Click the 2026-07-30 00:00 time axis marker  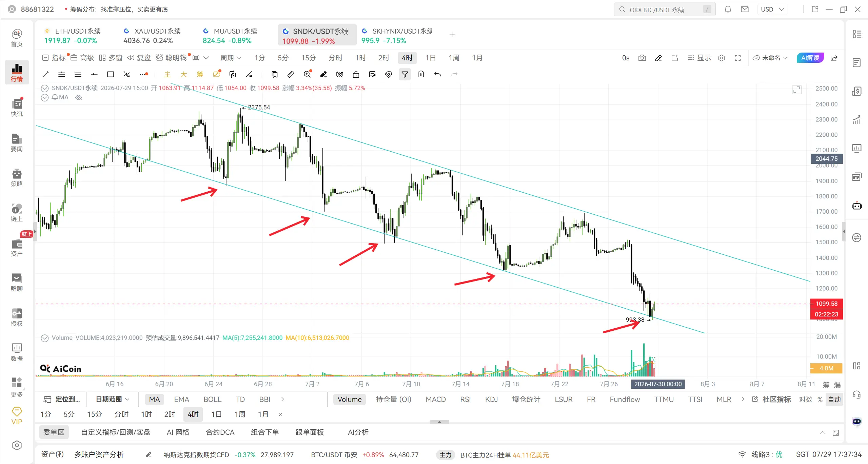click(658, 384)
